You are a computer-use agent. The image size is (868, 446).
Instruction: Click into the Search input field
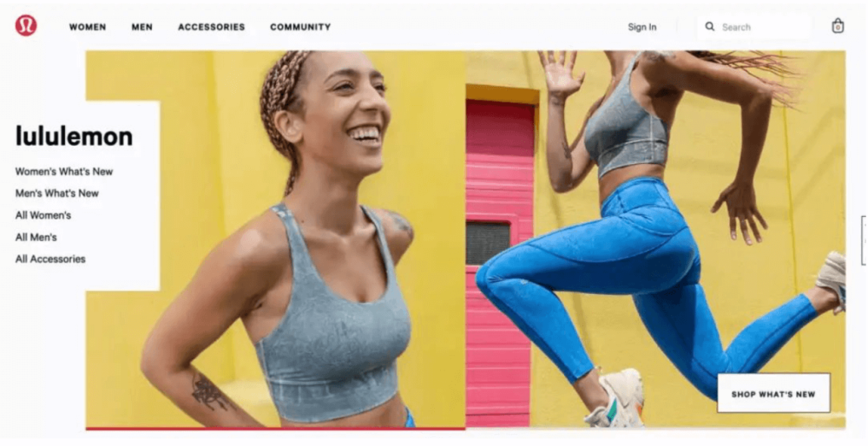click(x=754, y=27)
